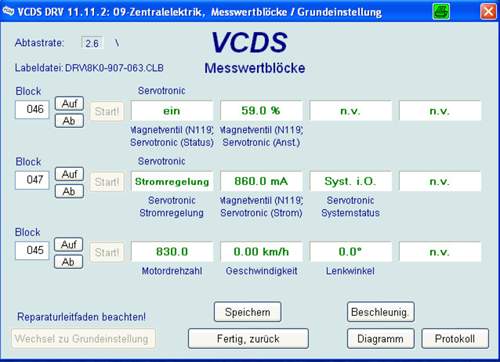Click the block number field 047
Viewport: 500px width, 362px height.
[32, 180]
